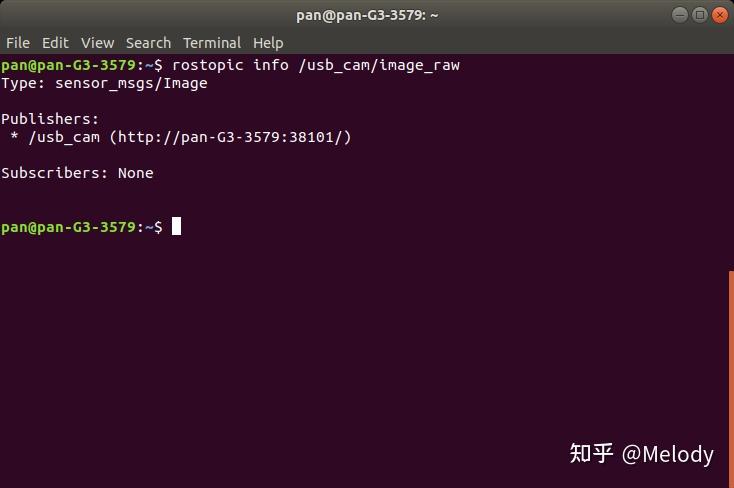Click the Publishers: heading line
This screenshot has width=734, height=488.
coord(50,119)
